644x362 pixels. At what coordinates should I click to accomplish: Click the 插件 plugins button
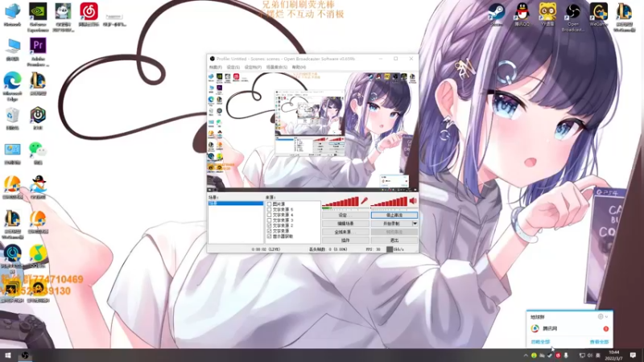(345, 240)
